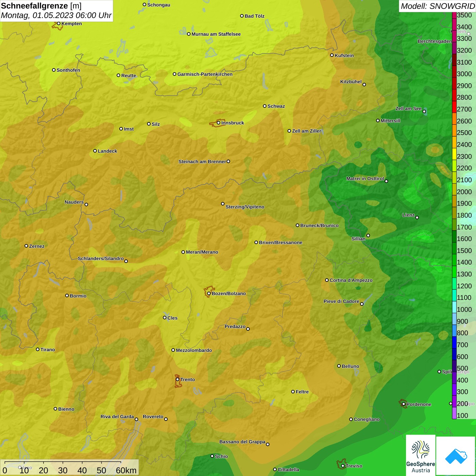Click the Pordenone city marker dot
Image resolution: width=476 pixels, height=476 pixels.
[404, 404]
